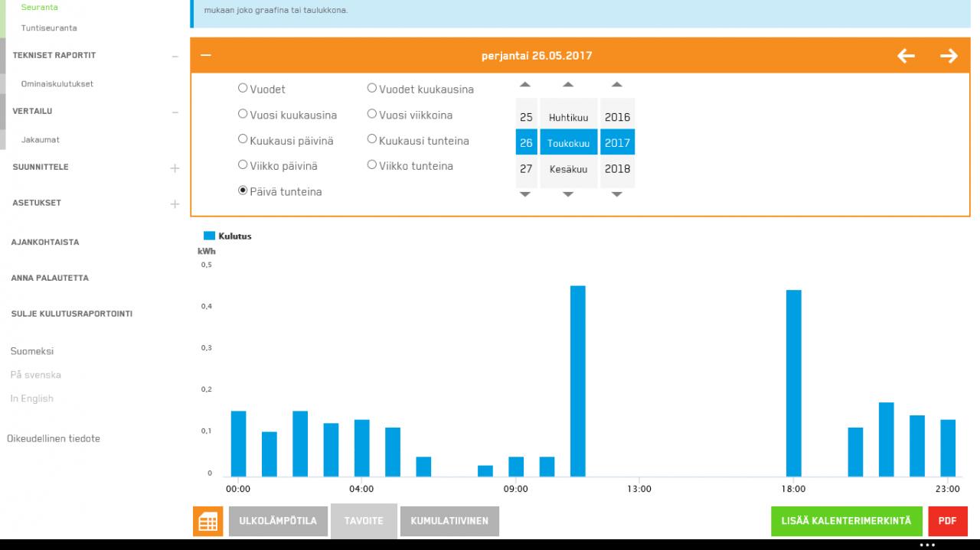Screen dimensions: 980x550
Task: Switch language to På svenska
Action: pyautogui.click(x=36, y=375)
